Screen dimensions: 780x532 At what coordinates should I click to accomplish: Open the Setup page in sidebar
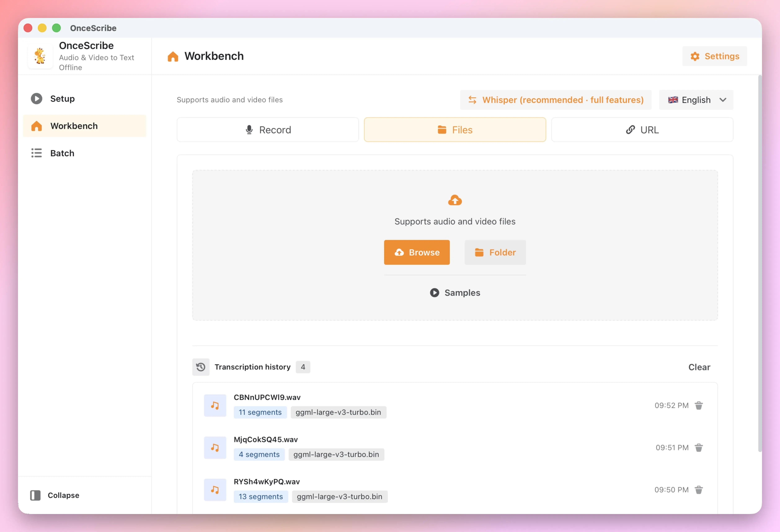(x=85, y=99)
